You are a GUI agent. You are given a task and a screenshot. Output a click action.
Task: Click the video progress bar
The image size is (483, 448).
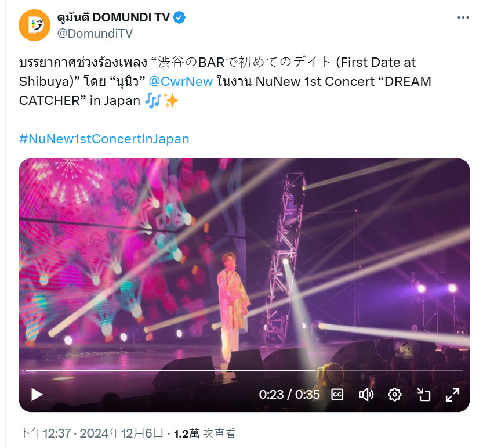click(x=244, y=370)
